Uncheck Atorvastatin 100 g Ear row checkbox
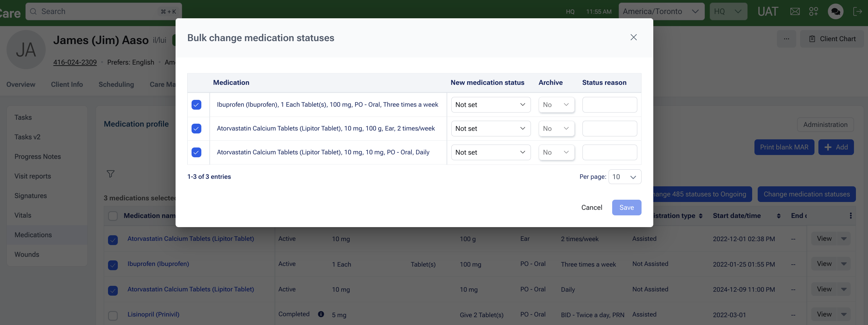The width and height of the screenshot is (868, 325). (196, 129)
